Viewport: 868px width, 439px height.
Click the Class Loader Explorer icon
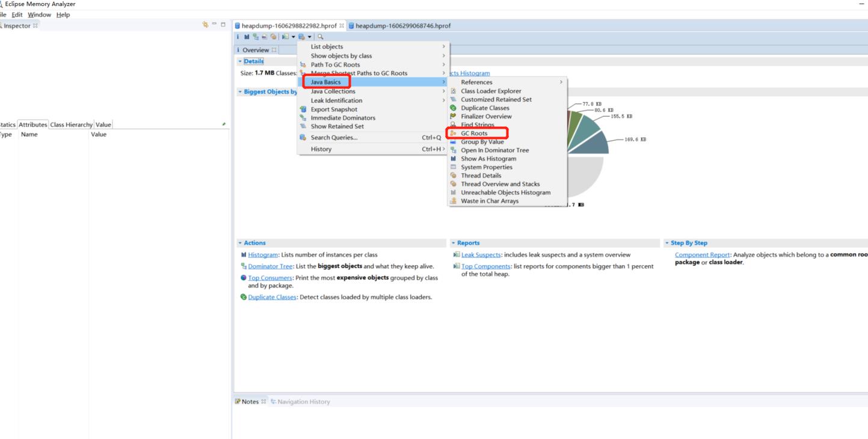point(454,91)
